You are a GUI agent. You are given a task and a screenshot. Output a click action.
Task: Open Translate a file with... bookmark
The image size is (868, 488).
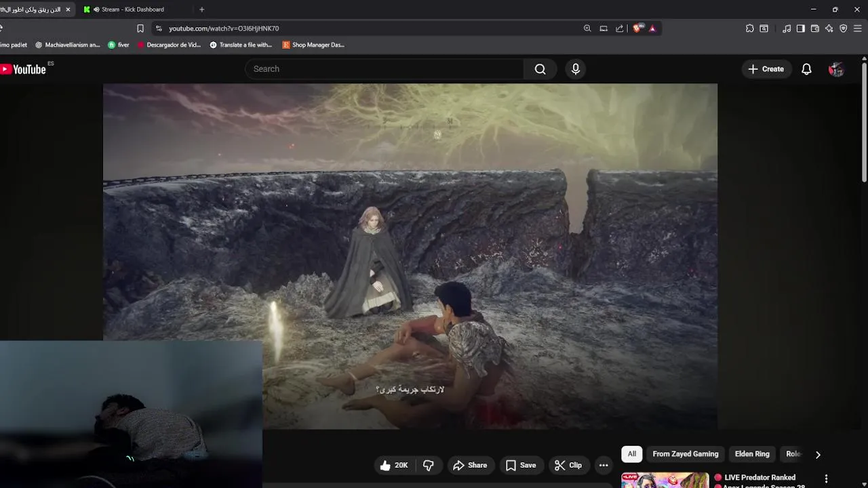click(241, 45)
